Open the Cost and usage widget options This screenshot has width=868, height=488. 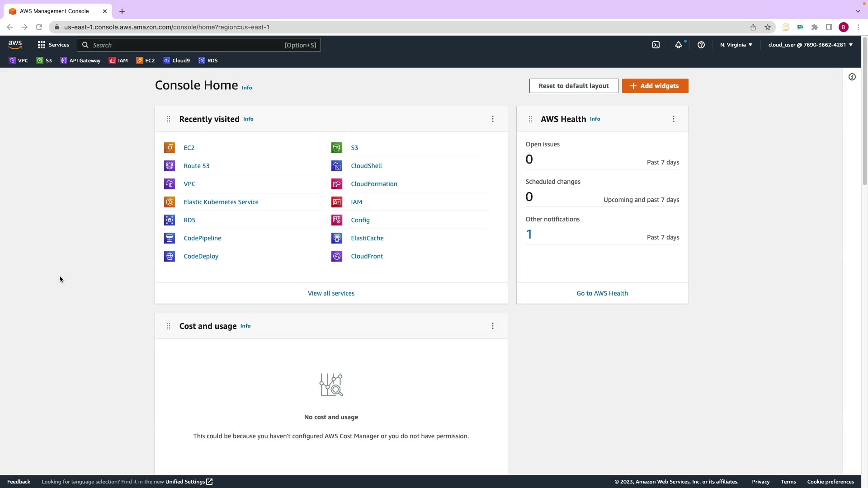(493, 326)
